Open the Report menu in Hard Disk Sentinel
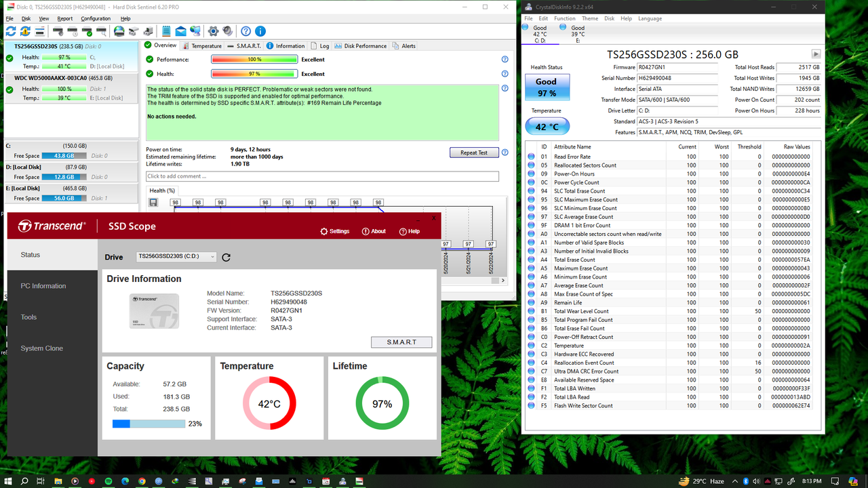The height and width of the screenshot is (488, 868). tap(65, 18)
